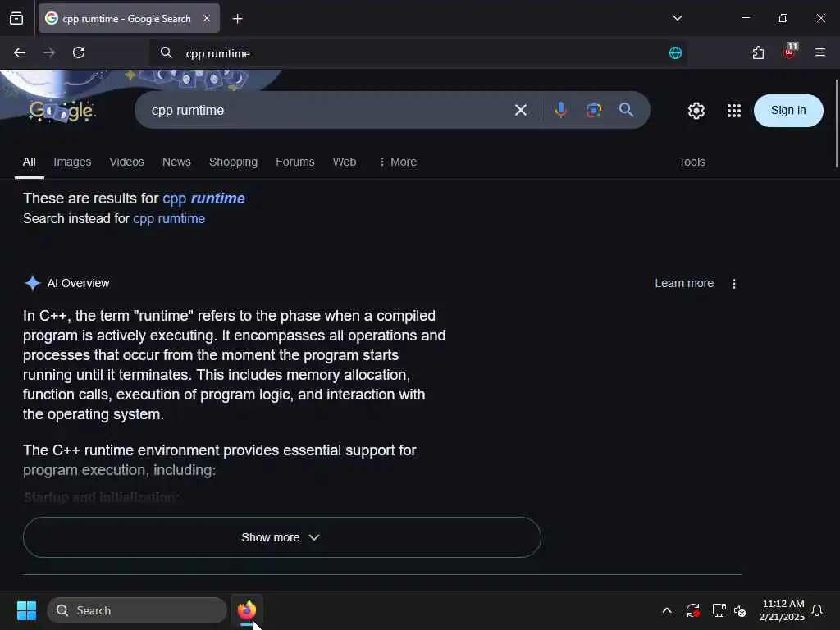Click the Sign in button

pos(788,111)
